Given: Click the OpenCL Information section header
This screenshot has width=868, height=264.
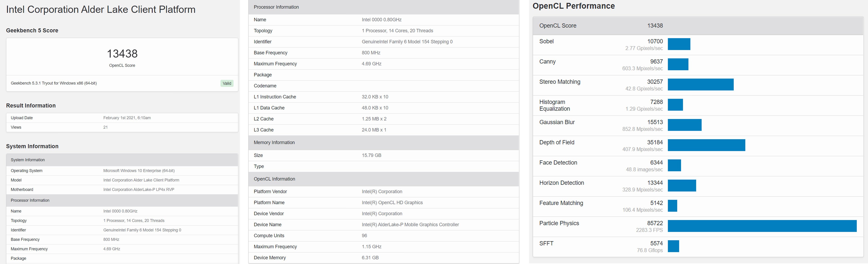Looking at the screenshot, I should click(384, 179).
